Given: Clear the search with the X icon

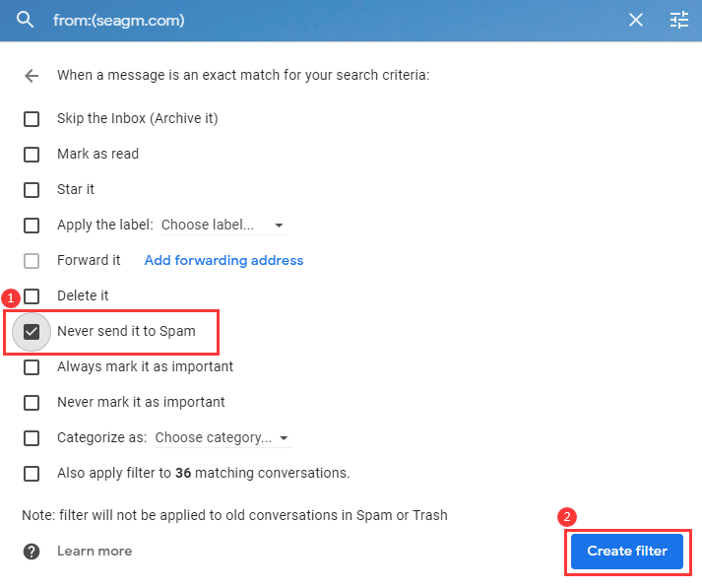Looking at the screenshot, I should [x=636, y=20].
